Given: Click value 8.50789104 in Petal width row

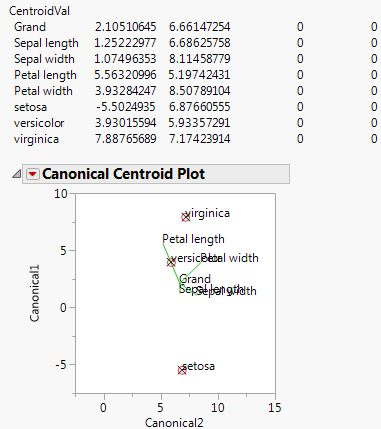Looking at the screenshot, I should (199, 91).
